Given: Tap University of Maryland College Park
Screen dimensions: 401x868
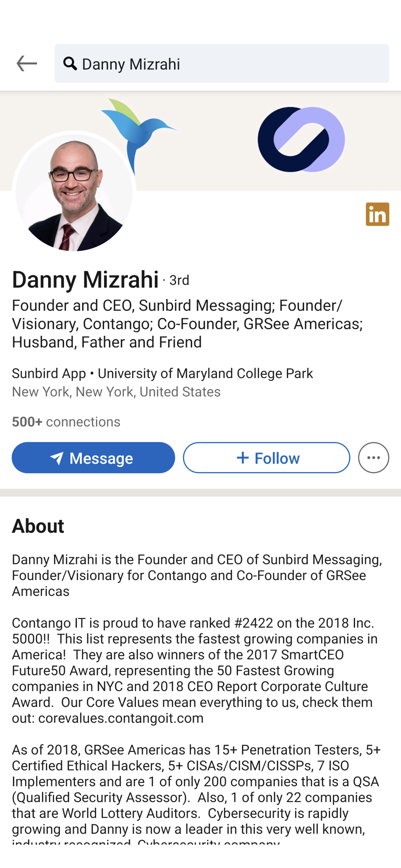Looking at the screenshot, I should click(205, 373).
